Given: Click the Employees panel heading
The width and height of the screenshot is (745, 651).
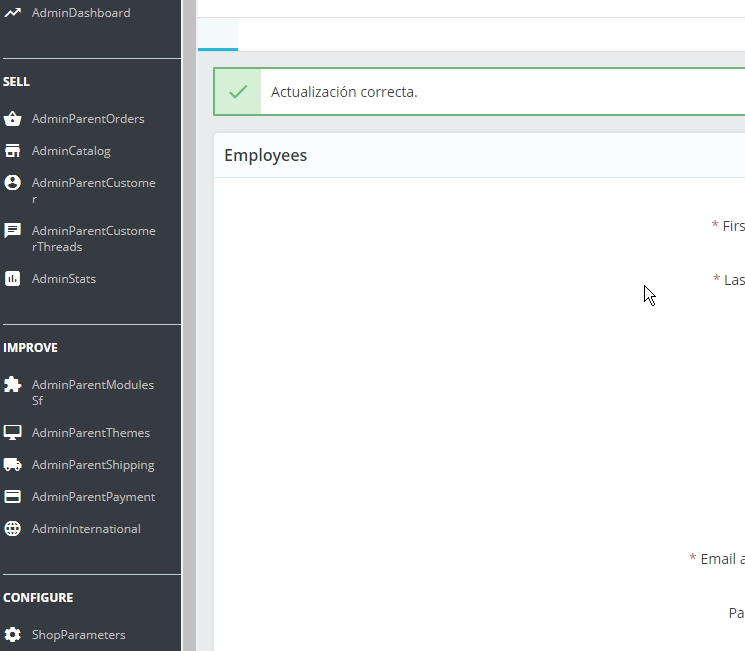Looking at the screenshot, I should [x=266, y=155].
